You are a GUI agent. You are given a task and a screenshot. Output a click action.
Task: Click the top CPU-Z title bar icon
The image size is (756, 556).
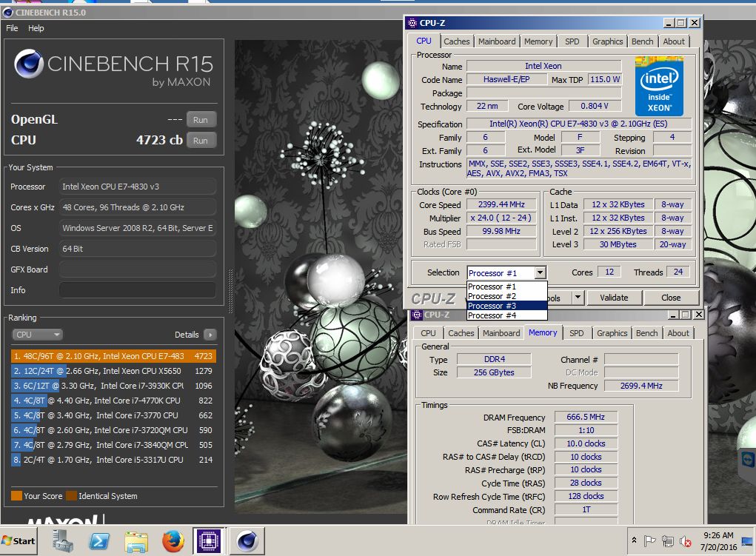coord(412,23)
